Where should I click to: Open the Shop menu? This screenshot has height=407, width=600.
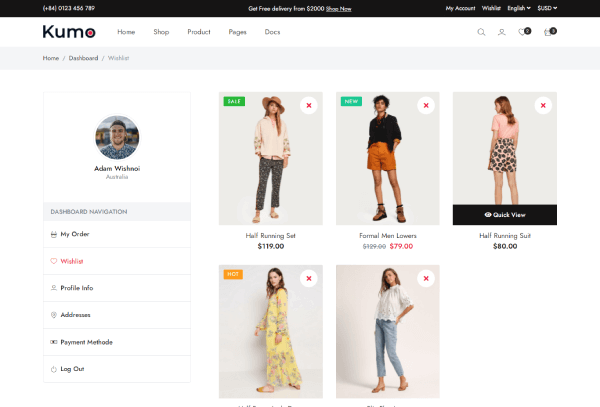161,32
